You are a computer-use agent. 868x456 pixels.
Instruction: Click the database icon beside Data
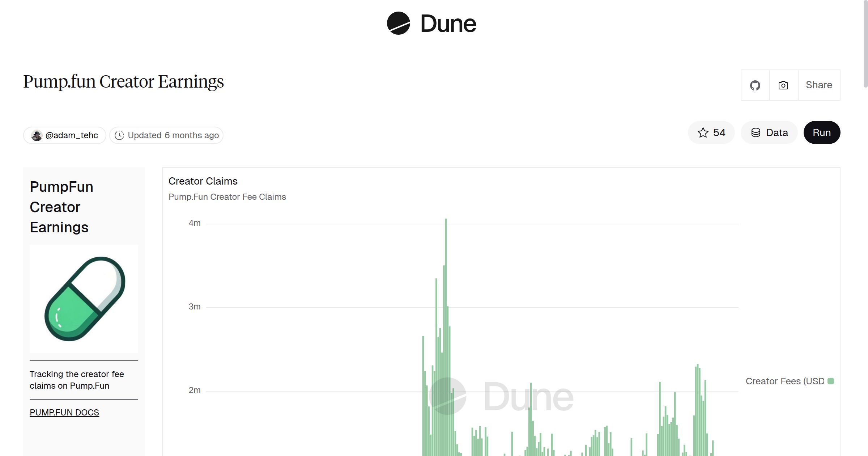coord(756,132)
